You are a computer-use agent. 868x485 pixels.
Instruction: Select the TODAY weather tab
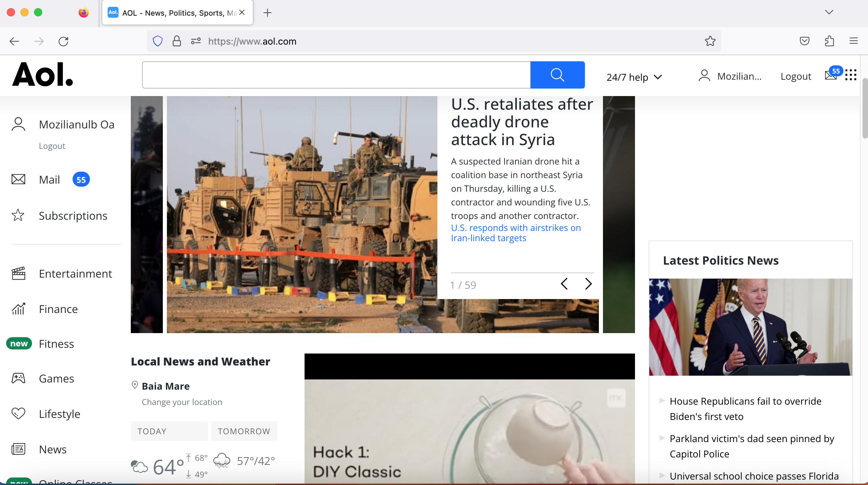169,431
